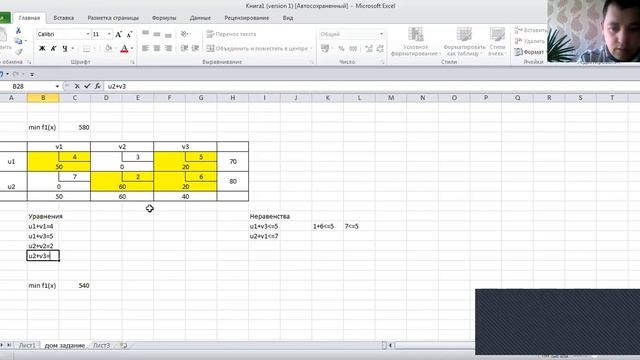Open Name Box dropdown arrow
640x360 pixels.
point(57,86)
